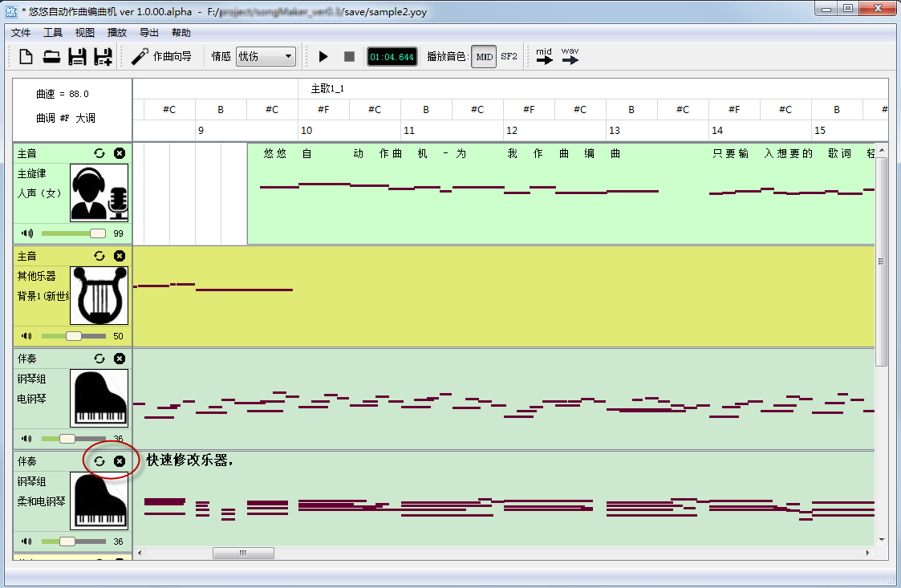Click the horizontal scrollbar thumb
The width and height of the screenshot is (901, 588).
pos(243,553)
